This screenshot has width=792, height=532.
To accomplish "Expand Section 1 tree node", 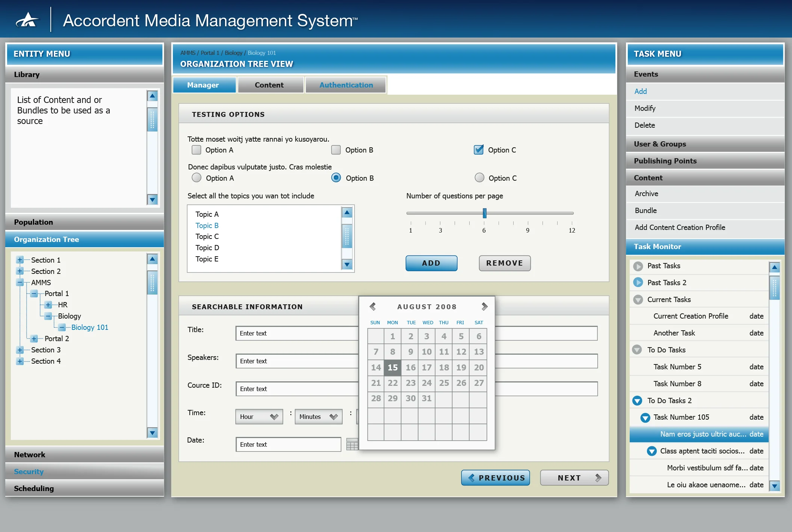I will 20,260.
